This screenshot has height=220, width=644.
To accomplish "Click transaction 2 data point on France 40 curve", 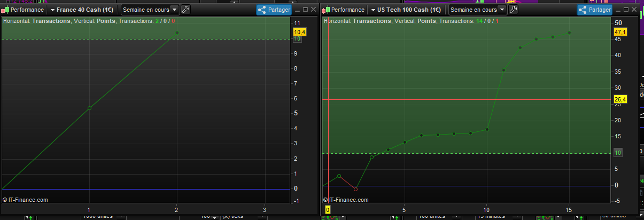I will click(177, 33).
